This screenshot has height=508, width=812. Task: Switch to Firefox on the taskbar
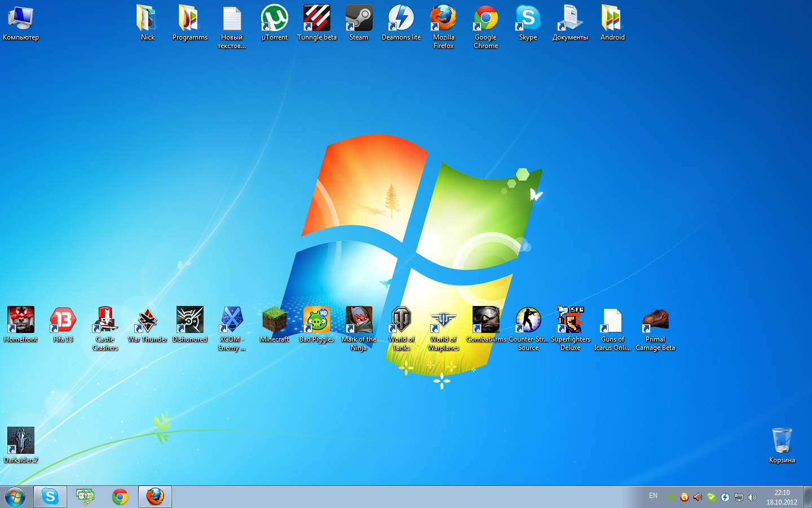[155, 497]
